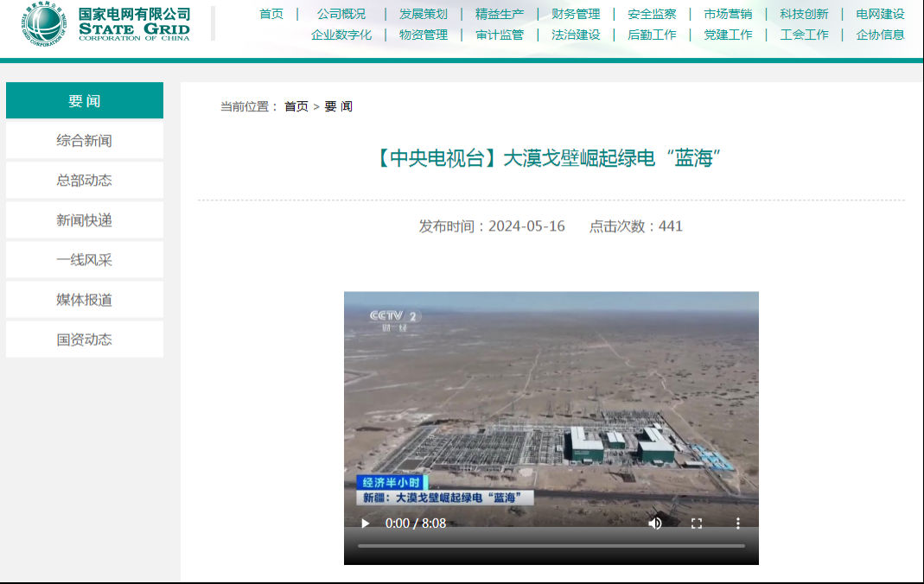Click 要闻 breadcrumb link
The image size is (924, 584).
pyautogui.click(x=338, y=106)
